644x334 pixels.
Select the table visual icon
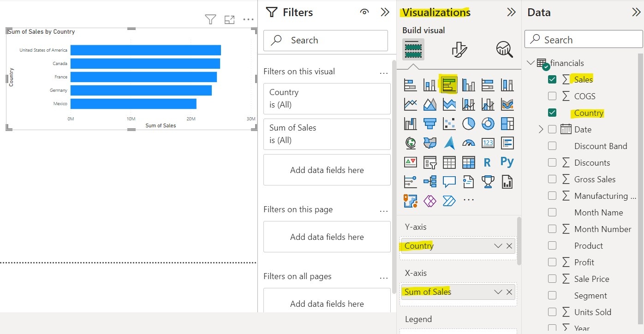pos(449,162)
